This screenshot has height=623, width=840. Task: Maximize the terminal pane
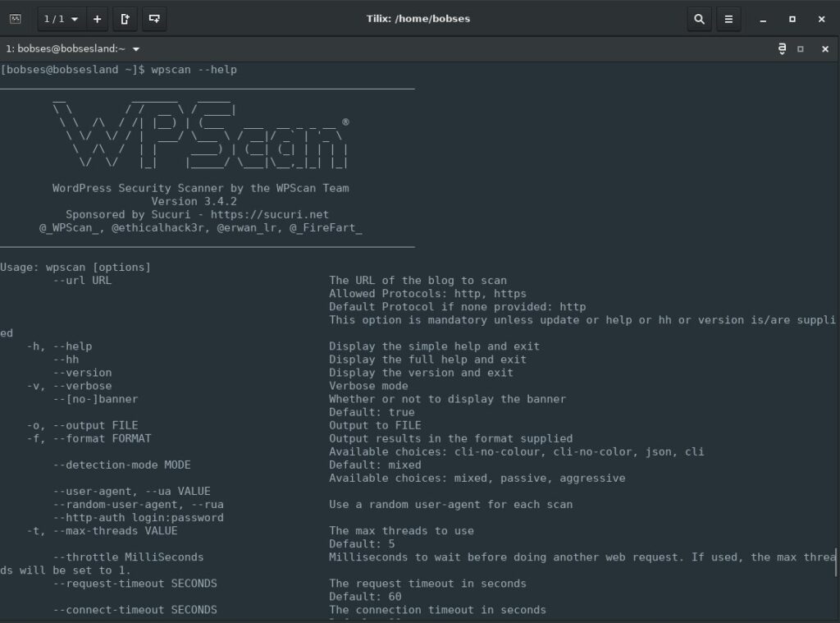[801, 48]
